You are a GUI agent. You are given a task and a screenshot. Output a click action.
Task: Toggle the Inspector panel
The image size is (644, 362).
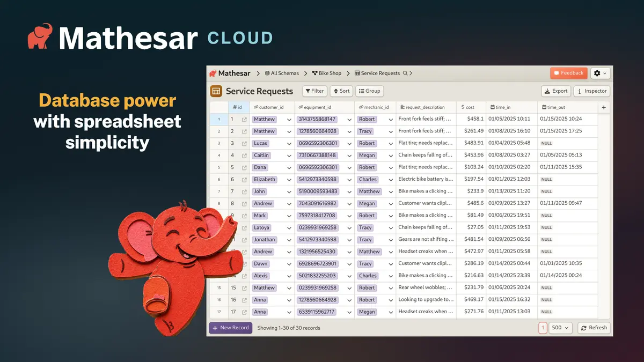pos(592,91)
